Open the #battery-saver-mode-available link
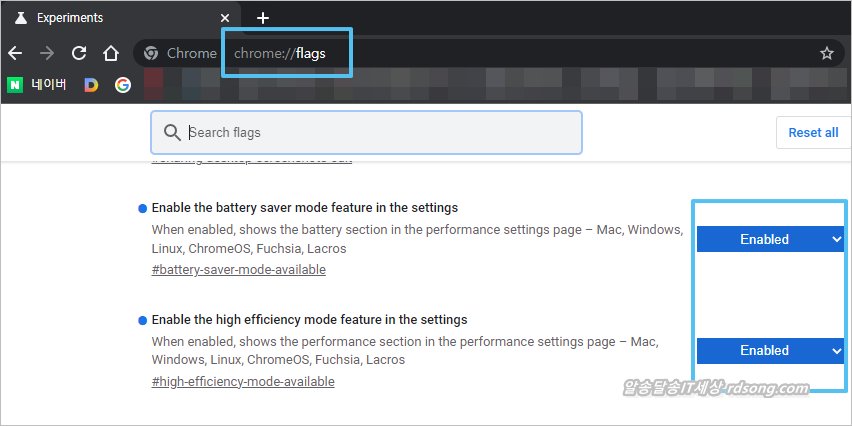 (x=238, y=269)
